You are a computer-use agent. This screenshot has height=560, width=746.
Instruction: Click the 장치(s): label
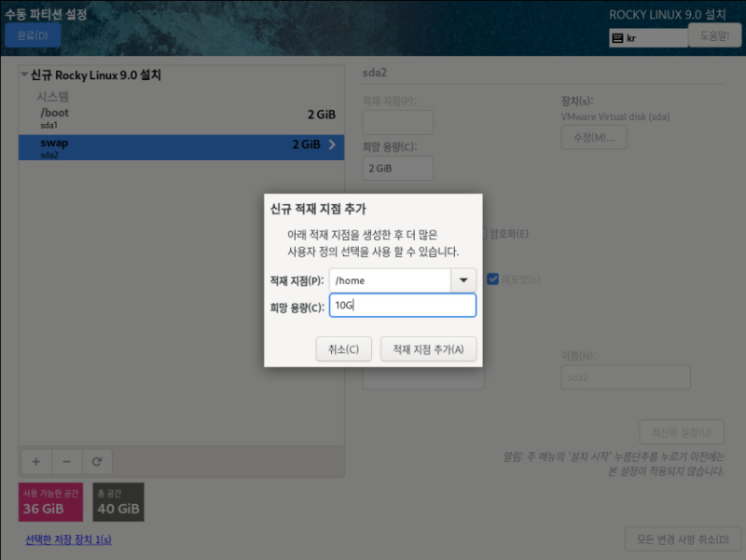576,101
